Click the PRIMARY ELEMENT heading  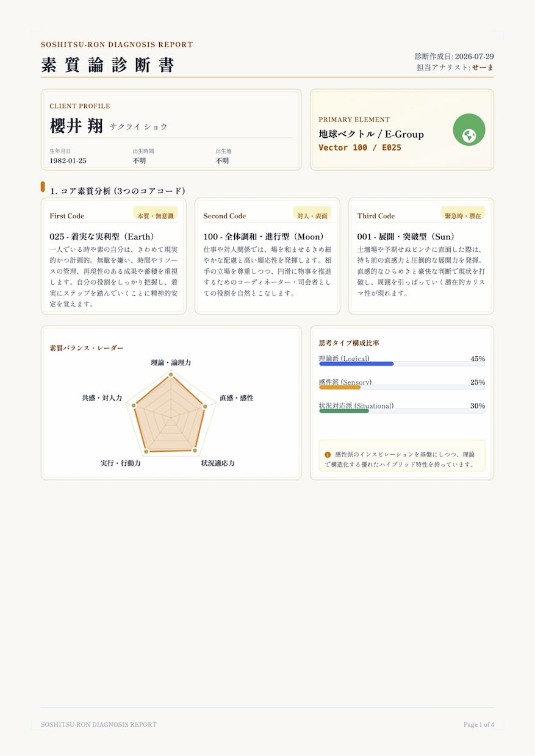(x=354, y=119)
